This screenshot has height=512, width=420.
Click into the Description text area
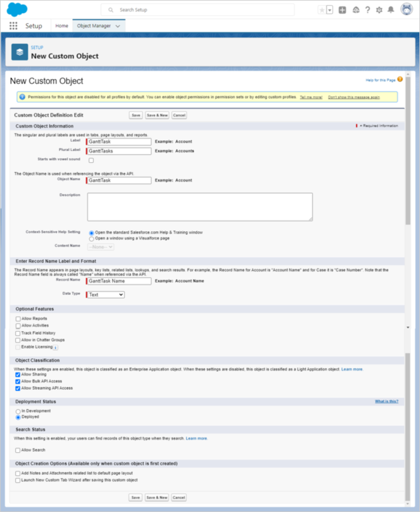point(200,207)
